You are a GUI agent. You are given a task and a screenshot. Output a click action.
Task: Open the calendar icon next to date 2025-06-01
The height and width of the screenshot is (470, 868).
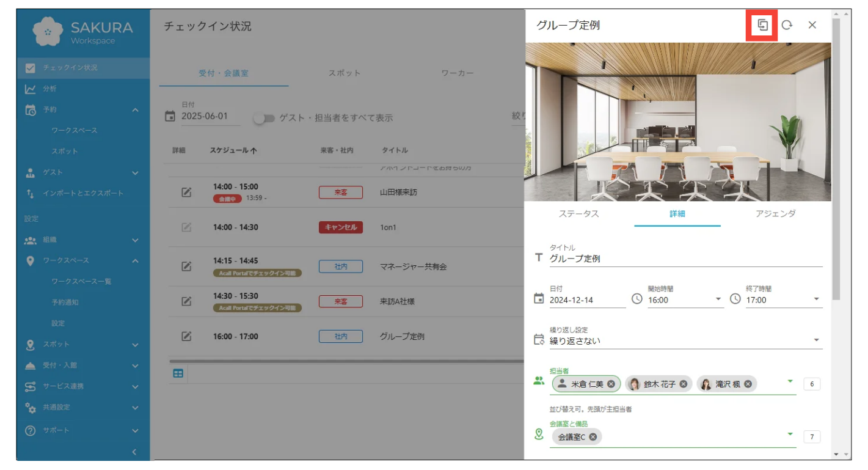pyautogui.click(x=170, y=116)
